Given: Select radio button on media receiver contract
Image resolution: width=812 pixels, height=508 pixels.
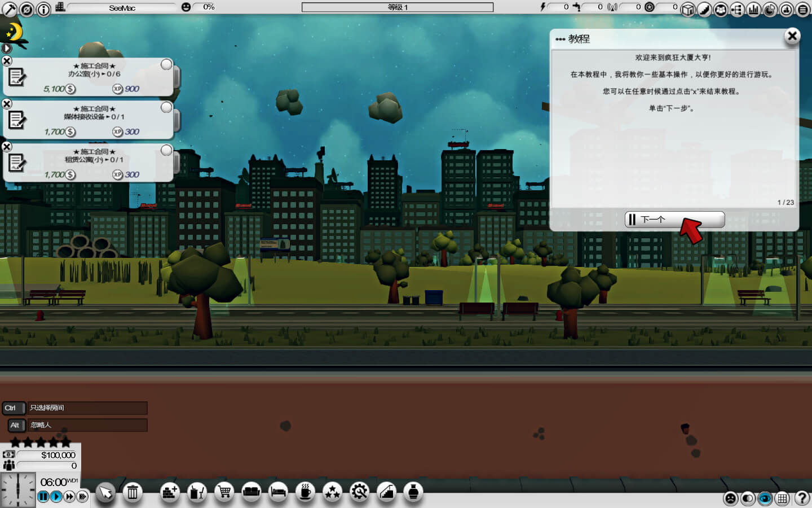Looking at the screenshot, I should point(166,107).
